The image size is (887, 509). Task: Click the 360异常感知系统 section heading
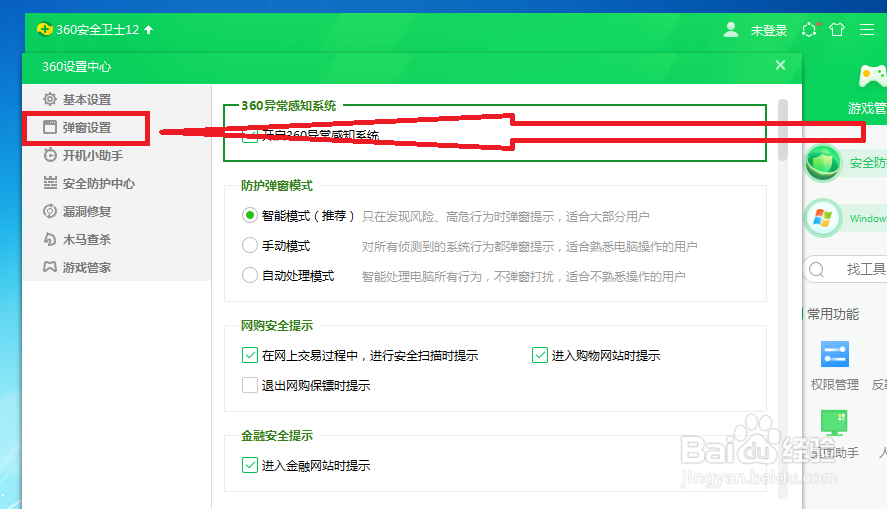[x=289, y=106]
